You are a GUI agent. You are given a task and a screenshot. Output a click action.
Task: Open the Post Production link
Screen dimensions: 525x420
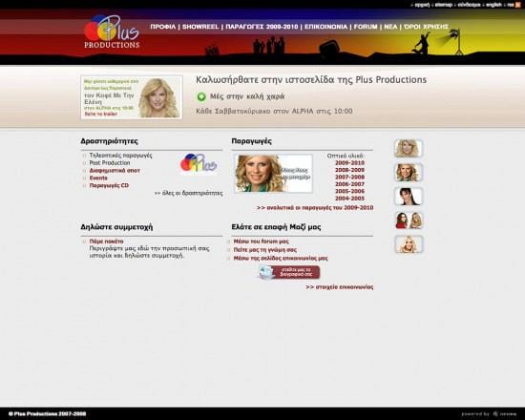tap(110, 163)
